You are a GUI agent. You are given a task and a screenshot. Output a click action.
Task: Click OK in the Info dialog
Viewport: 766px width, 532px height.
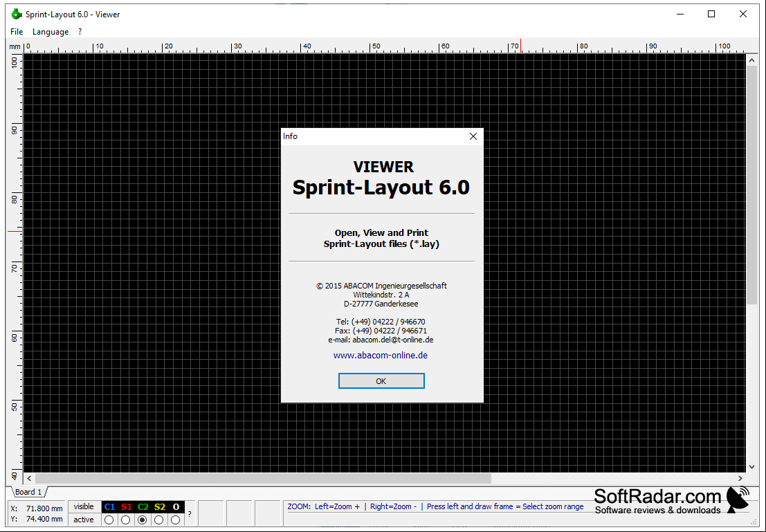[381, 381]
